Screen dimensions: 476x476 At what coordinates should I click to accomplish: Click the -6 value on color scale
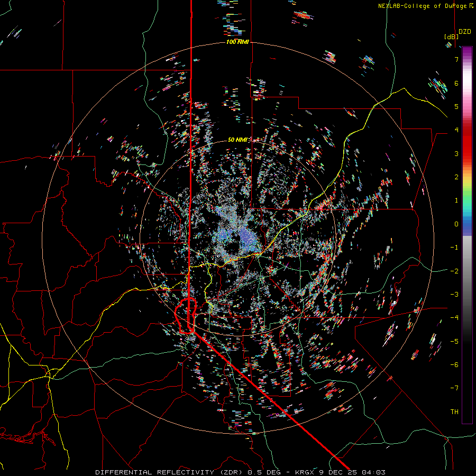pos(454,365)
